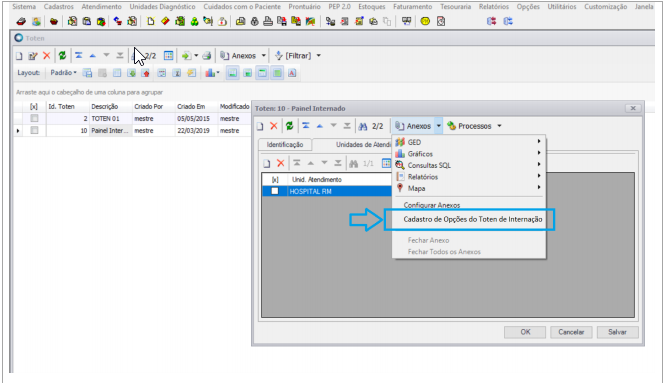Click the new record icon in Painel Internado dialog
The image size is (664, 383).
pos(260,126)
